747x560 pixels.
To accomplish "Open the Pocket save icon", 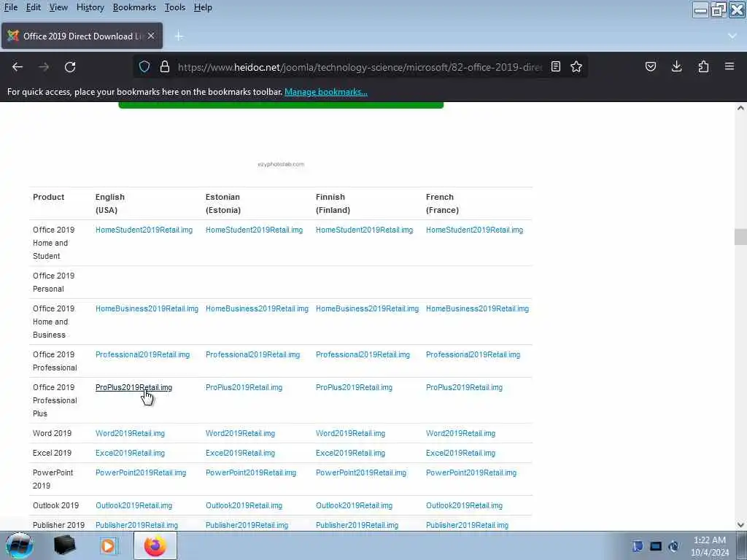I will tap(650, 66).
